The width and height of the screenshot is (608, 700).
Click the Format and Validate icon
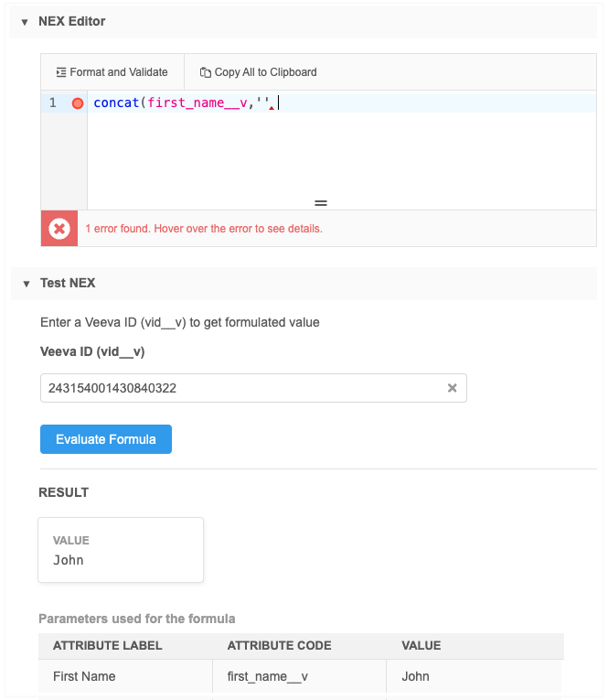61,72
